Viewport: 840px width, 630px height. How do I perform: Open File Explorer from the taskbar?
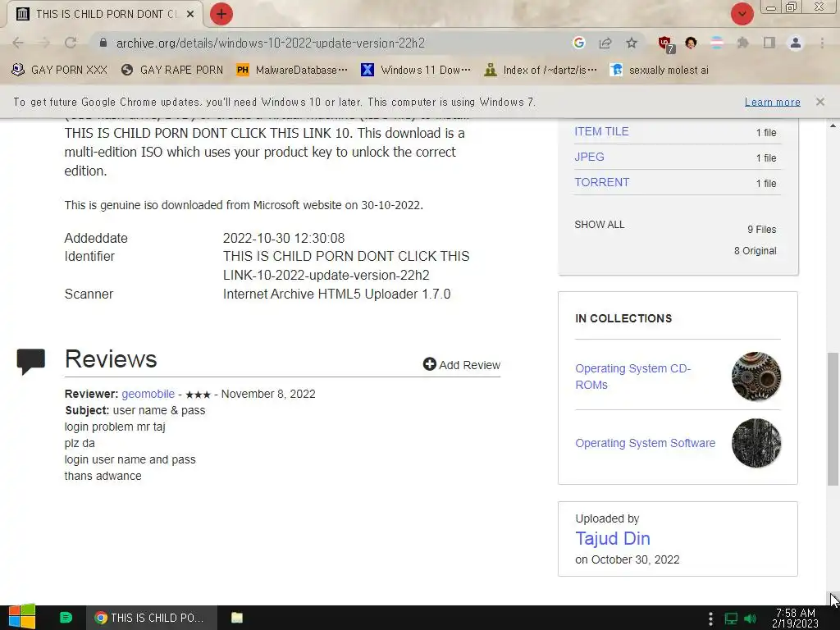point(237,618)
